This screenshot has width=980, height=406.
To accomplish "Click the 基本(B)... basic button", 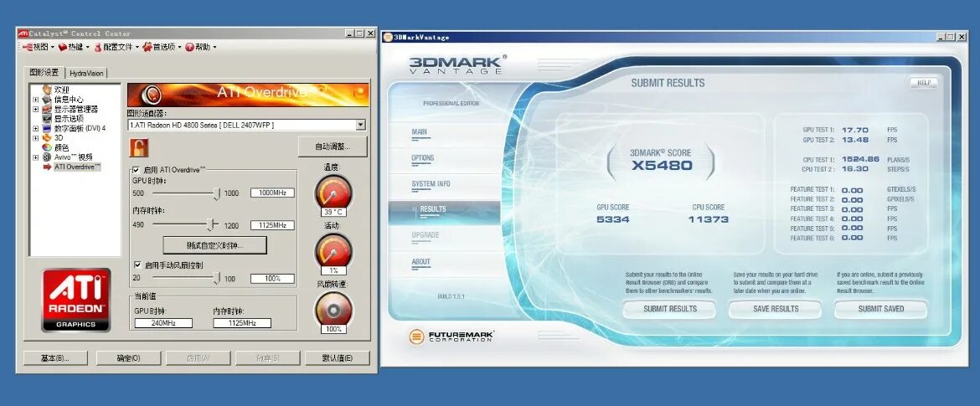I will pyautogui.click(x=55, y=358).
